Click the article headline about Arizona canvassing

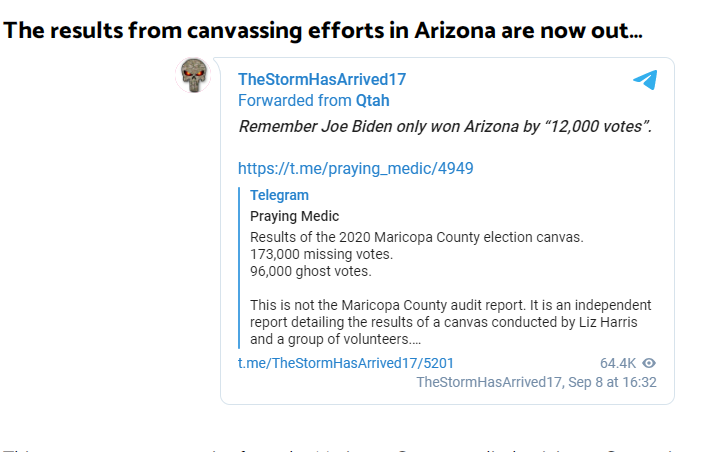point(323,31)
